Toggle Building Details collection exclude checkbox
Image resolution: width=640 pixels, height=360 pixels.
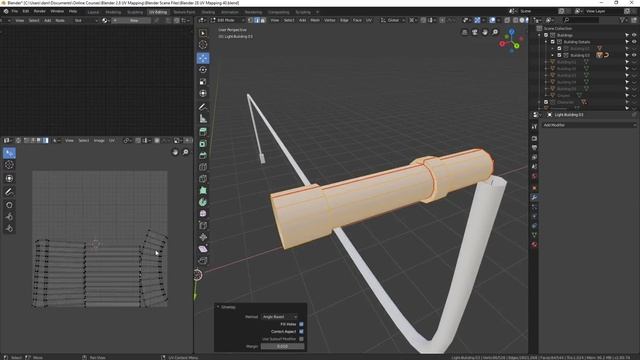click(x=553, y=42)
